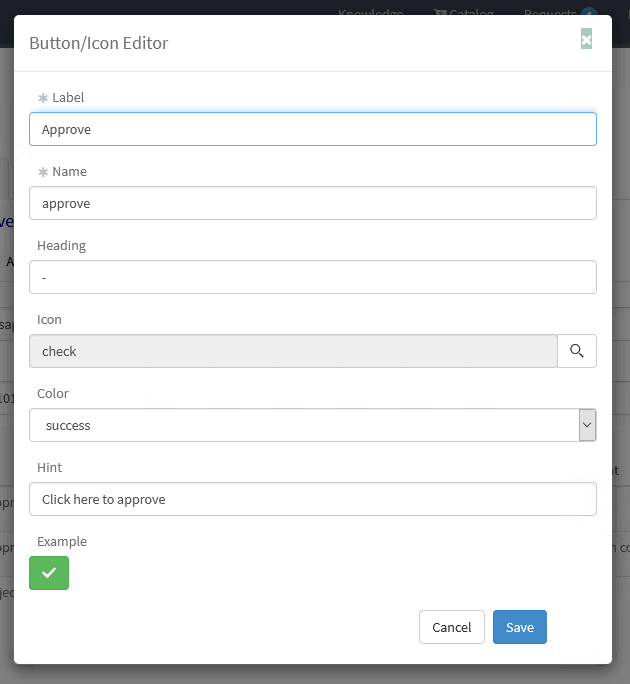Click the Heading field caption

point(62,246)
